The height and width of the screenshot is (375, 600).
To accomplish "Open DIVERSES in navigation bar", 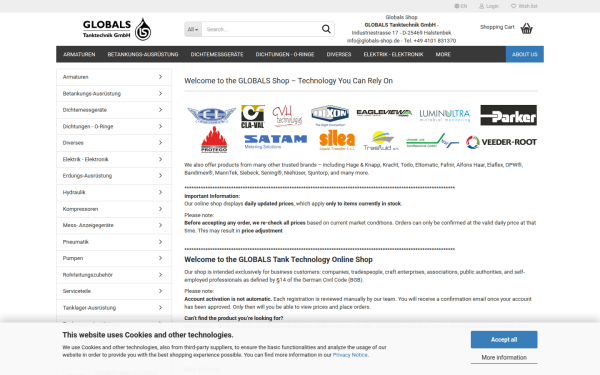I will tap(339, 54).
